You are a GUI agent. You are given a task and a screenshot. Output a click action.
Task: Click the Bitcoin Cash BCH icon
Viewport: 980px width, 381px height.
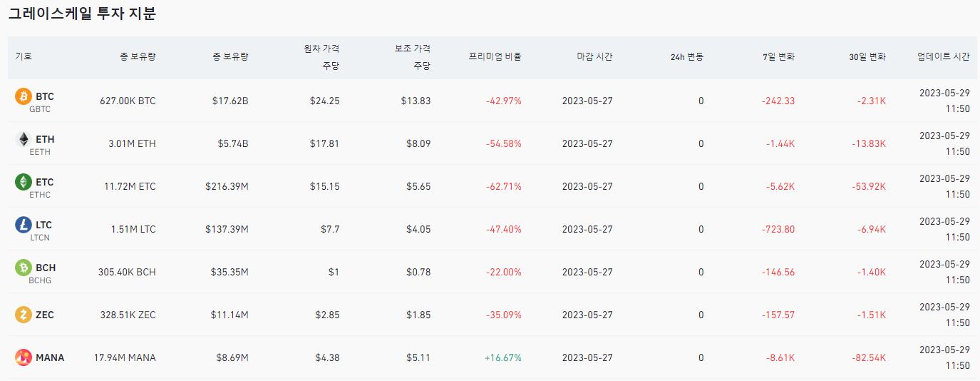pos(24,268)
